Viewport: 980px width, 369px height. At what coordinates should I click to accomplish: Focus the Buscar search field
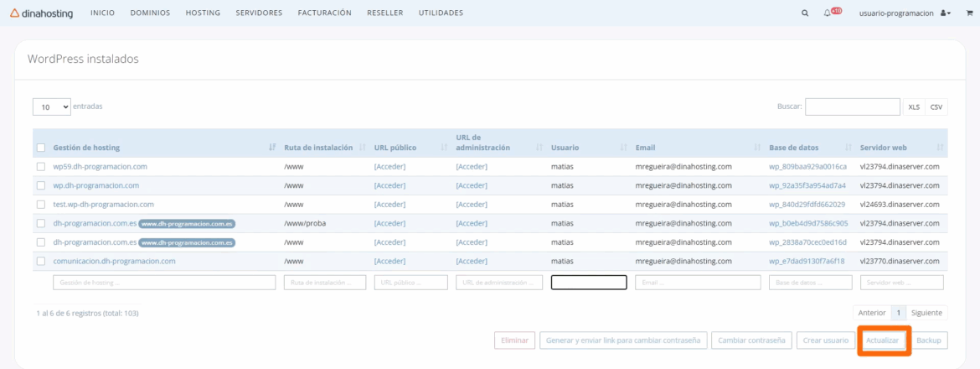(x=852, y=107)
